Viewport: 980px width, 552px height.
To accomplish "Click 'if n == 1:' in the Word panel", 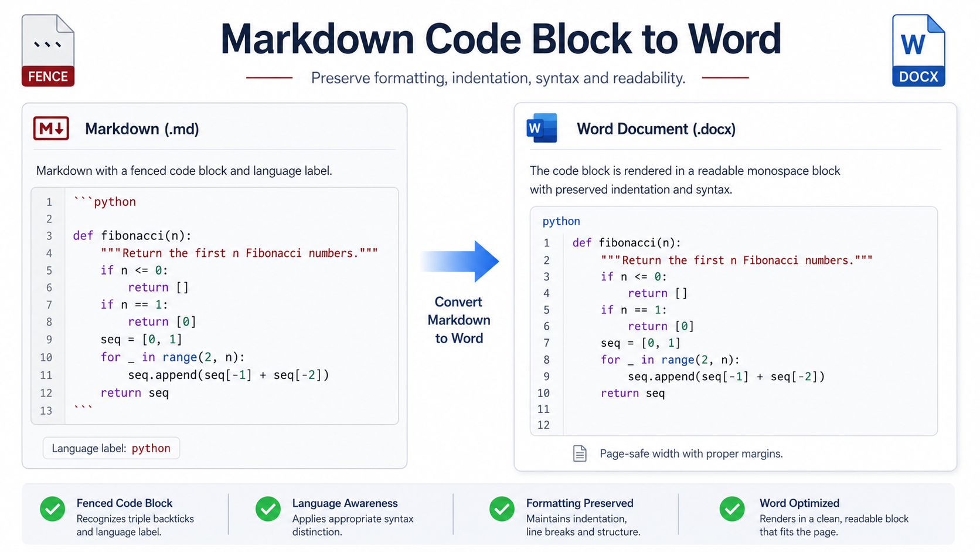I will [x=634, y=310].
